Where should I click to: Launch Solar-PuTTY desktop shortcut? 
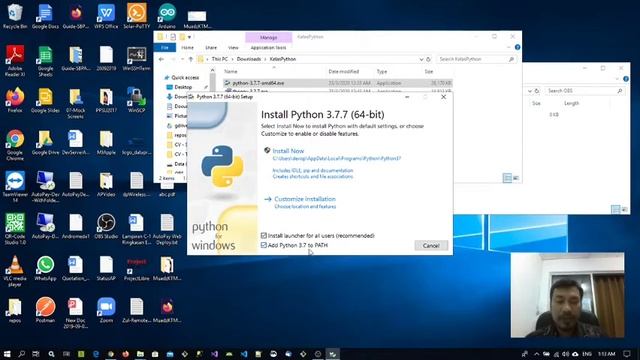pos(136,17)
